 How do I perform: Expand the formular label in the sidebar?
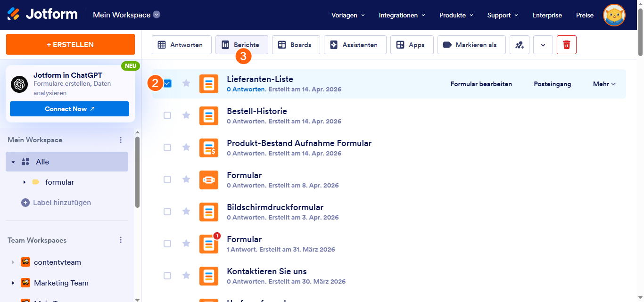(x=25, y=182)
